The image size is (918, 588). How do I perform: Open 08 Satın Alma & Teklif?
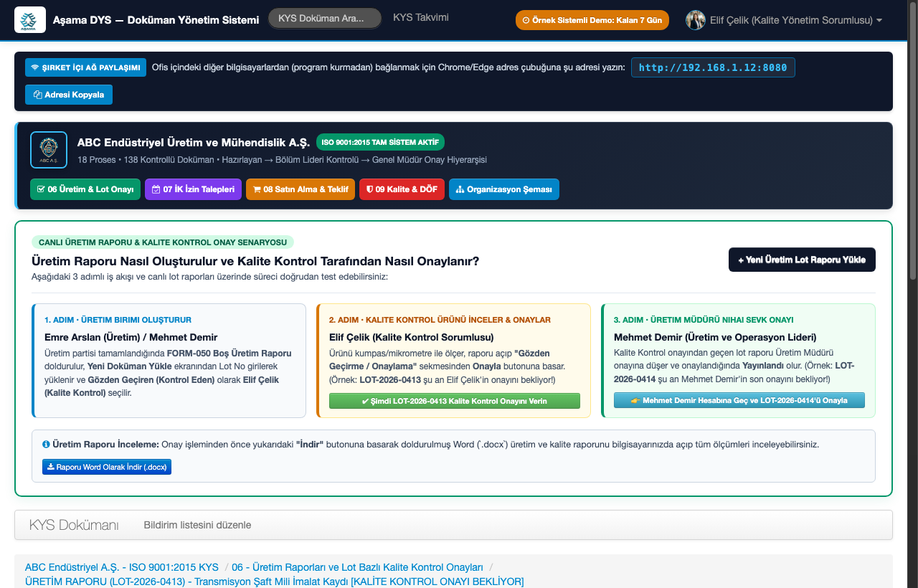click(301, 189)
